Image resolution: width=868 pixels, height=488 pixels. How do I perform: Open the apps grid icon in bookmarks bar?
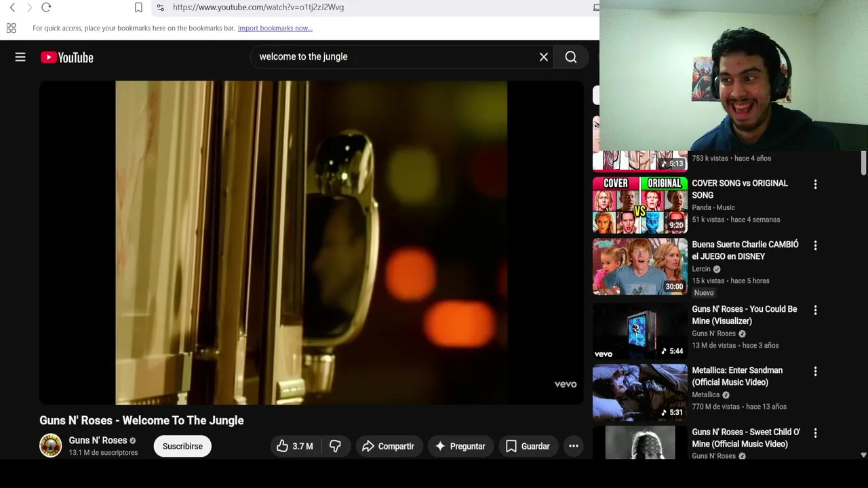(11, 28)
